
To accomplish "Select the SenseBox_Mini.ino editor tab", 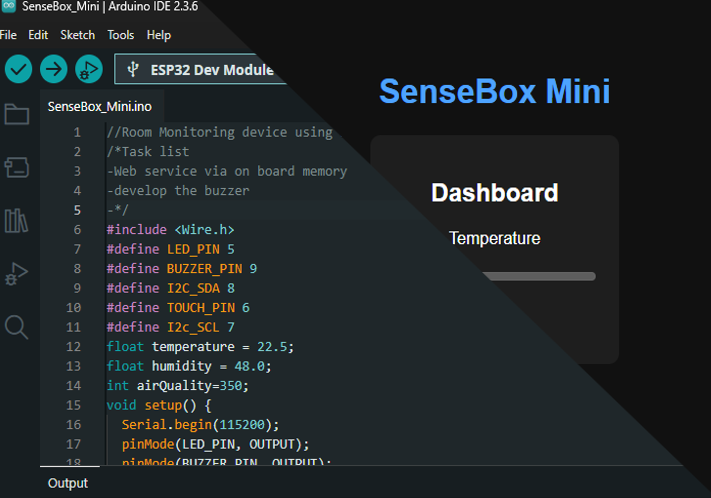I will coord(100,107).
